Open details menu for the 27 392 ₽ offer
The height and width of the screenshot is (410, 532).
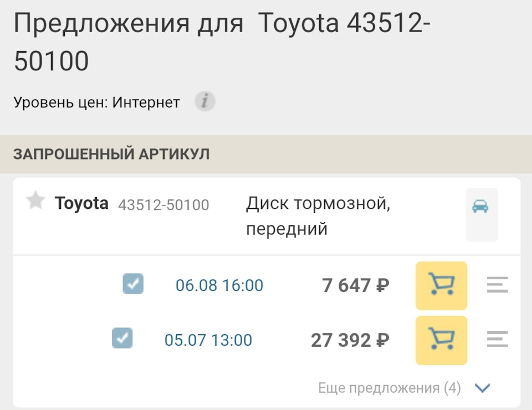pos(498,338)
